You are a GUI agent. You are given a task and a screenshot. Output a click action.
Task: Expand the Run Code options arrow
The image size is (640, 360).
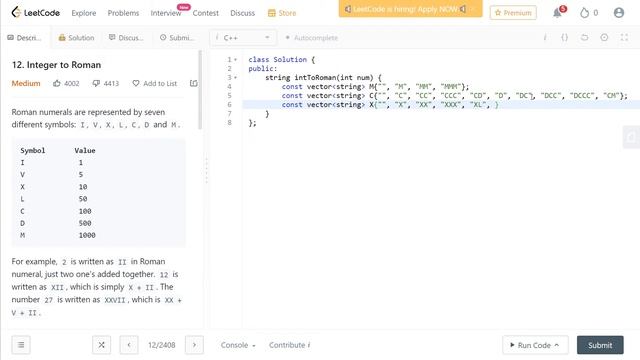coord(557,345)
